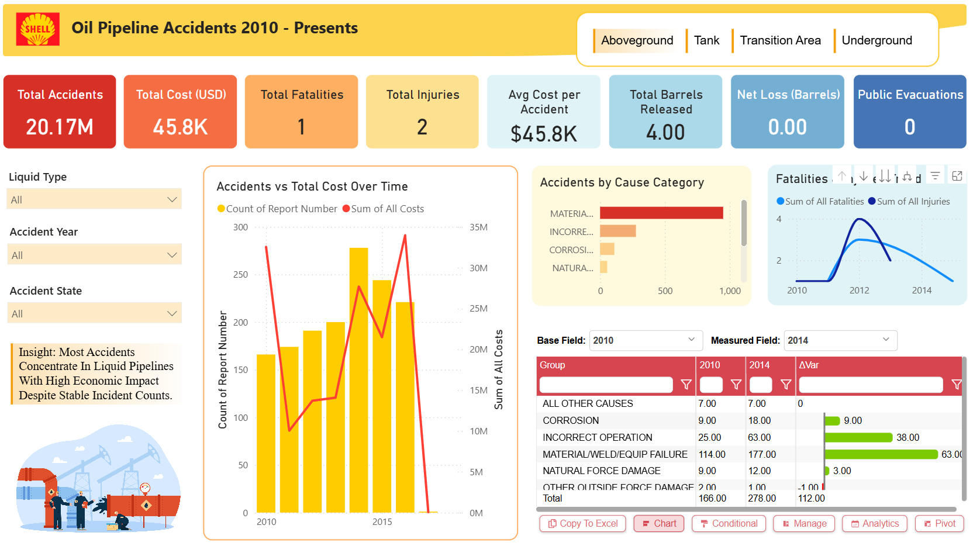Click the Total Cost (USD) card

tap(180, 112)
